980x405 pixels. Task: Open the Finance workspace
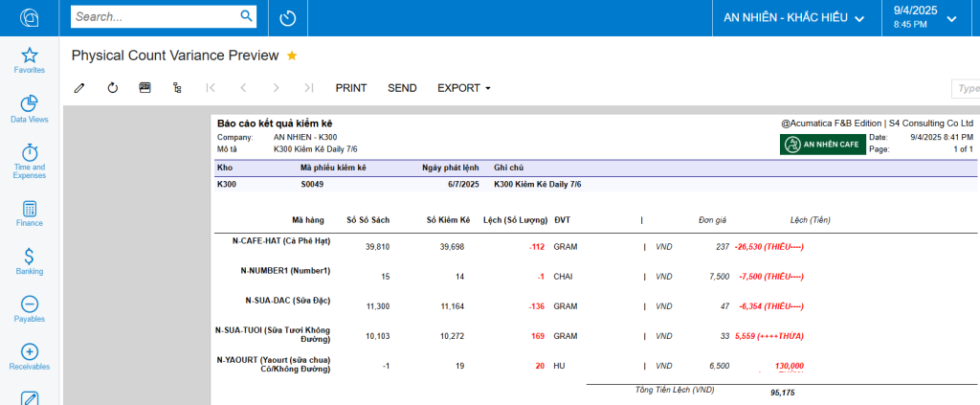point(30,214)
